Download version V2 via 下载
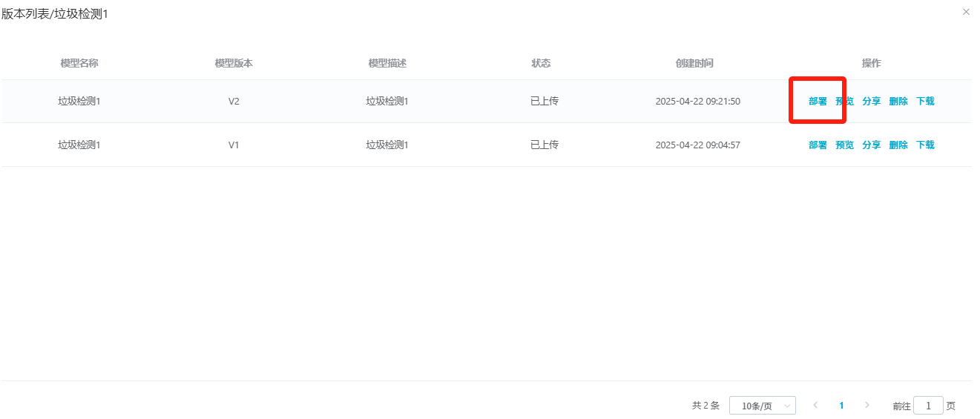 925,102
